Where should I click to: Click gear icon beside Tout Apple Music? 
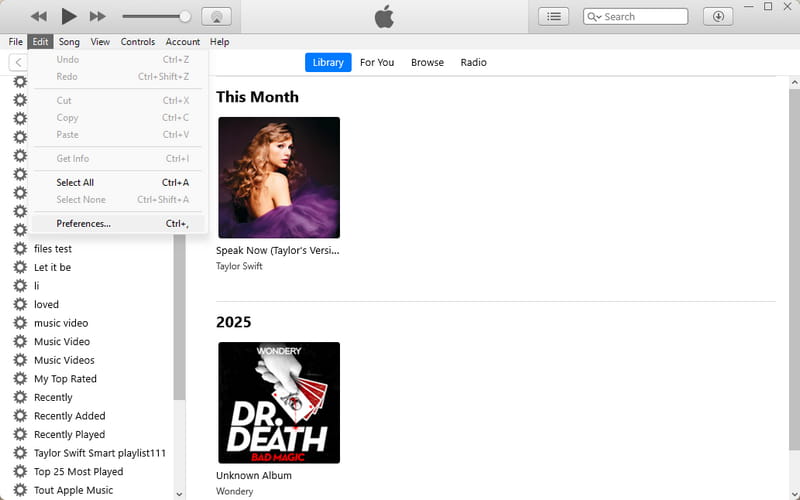pos(20,490)
